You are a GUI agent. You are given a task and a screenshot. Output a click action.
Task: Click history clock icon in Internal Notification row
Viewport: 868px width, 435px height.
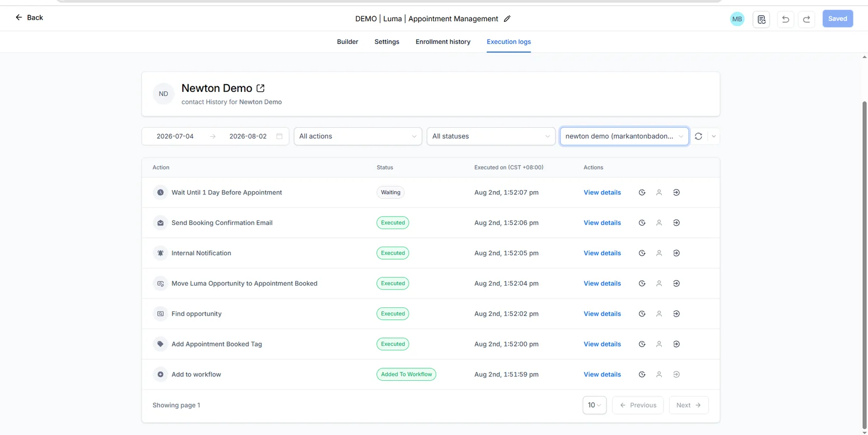pyautogui.click(x=642, y=254)
